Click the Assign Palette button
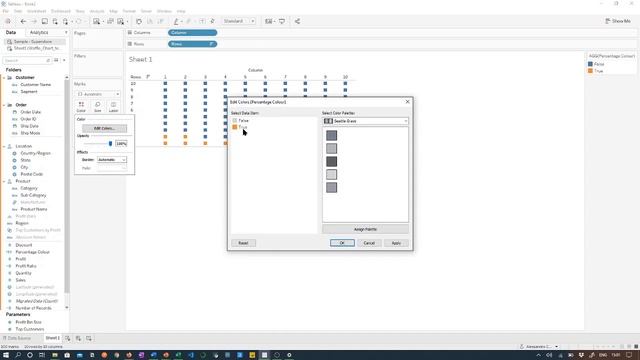 pyautogui.click(x=365, y=229)
